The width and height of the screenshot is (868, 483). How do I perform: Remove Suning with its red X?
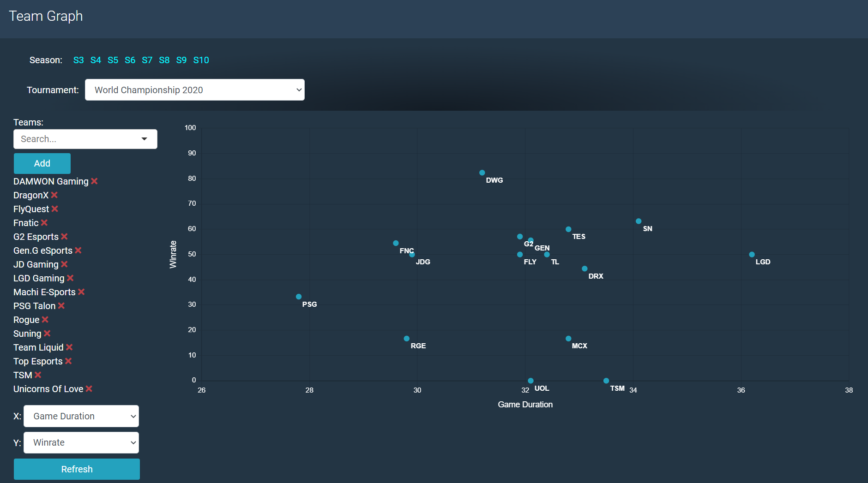47,334
